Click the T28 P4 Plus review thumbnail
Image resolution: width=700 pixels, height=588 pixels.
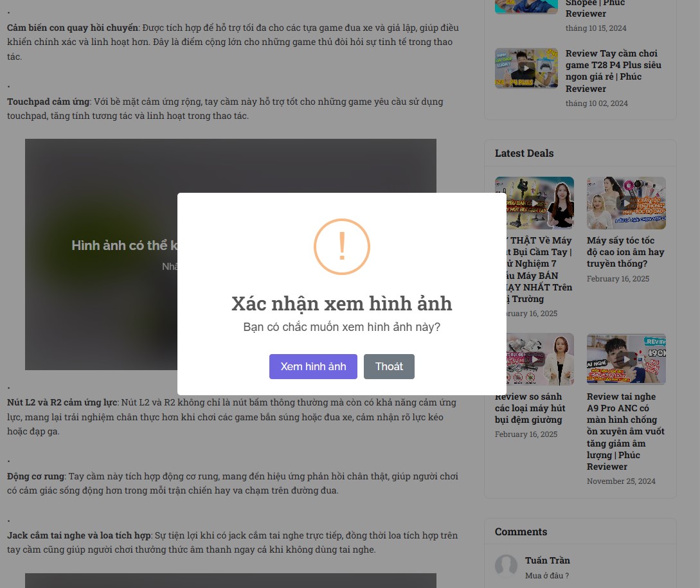tap(526, 68)
